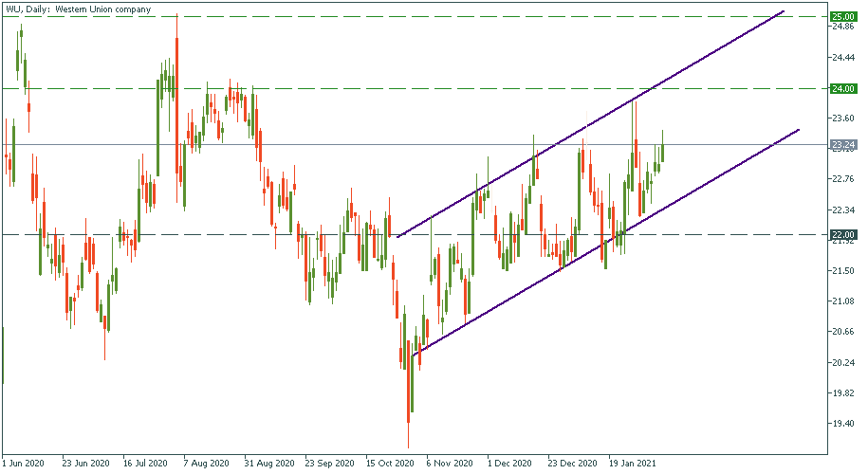Click the '15 Oct 2020' date label
The width and height of the screenshot is (868, 474).
coord(390,465)
